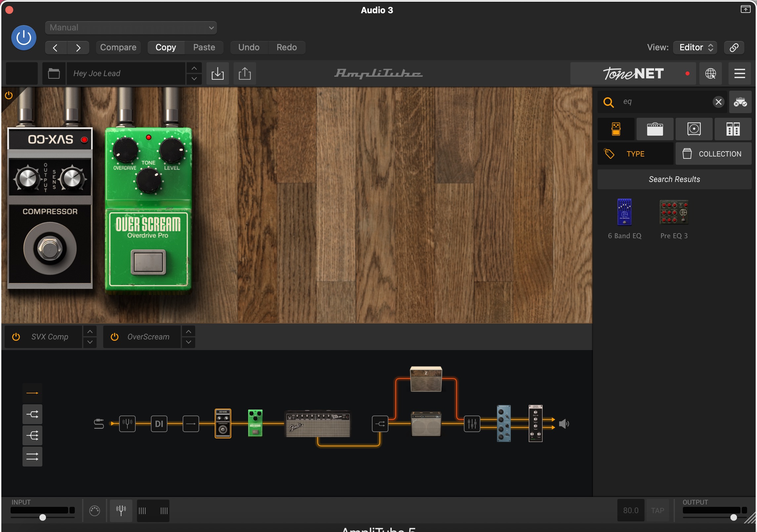Click the chain output speaker icon
The height and width of the screenshot is (532, 757).
click(564, 424)
